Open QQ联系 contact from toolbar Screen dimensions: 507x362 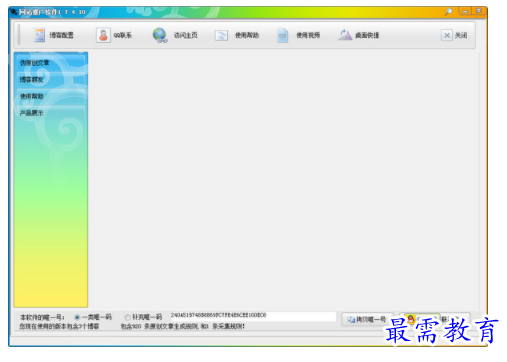114,35
